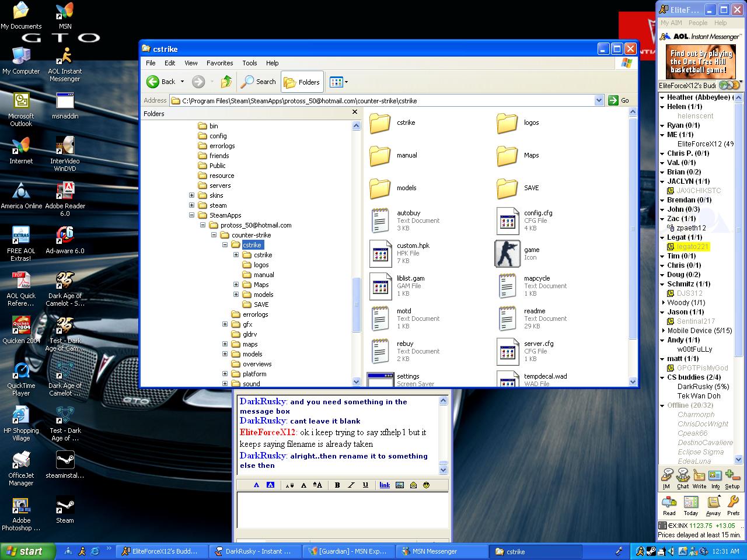Click the Up folder icon in toolbar
This screenshot has height=560, width=747.
tap(226, 82)
